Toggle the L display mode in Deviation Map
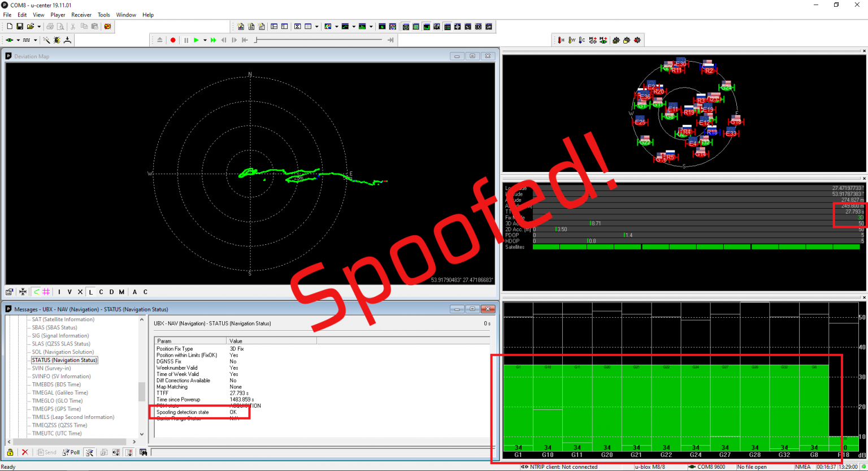Image resolution: width=868 pixels, height=471 pixels. (90, 292)
